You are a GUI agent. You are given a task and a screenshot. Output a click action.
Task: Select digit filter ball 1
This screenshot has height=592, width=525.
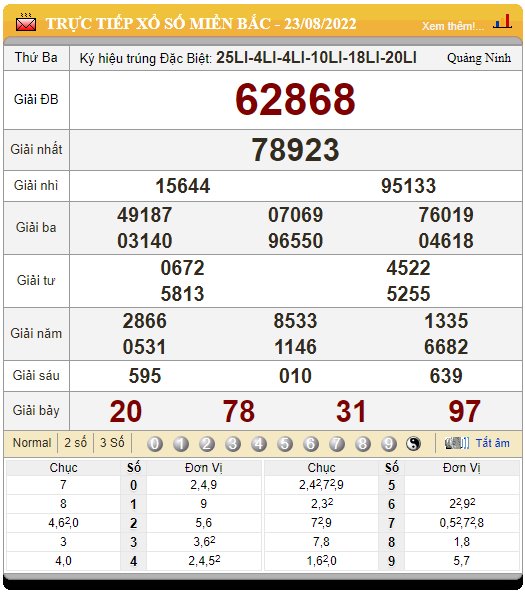[181, 444]
